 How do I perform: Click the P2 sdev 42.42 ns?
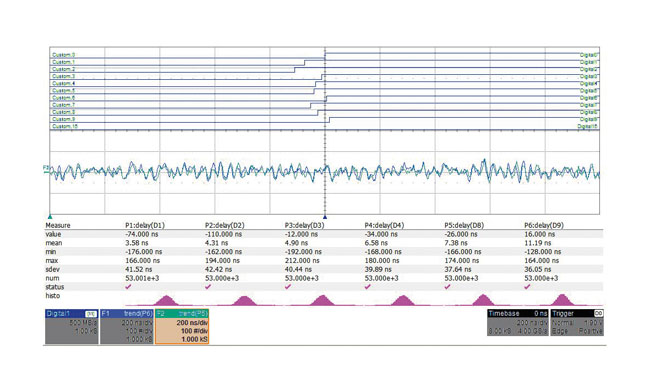(218, 269)
